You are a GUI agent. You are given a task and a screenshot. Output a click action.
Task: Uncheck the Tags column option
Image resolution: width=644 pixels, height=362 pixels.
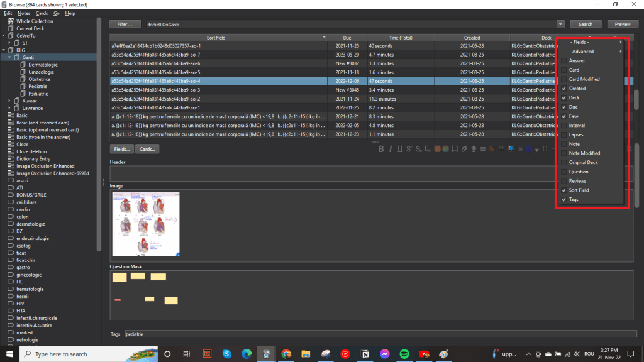tap(564, 199)
